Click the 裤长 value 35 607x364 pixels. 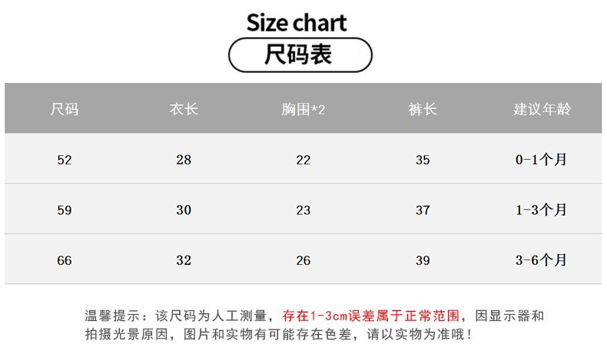click(423, 160)
